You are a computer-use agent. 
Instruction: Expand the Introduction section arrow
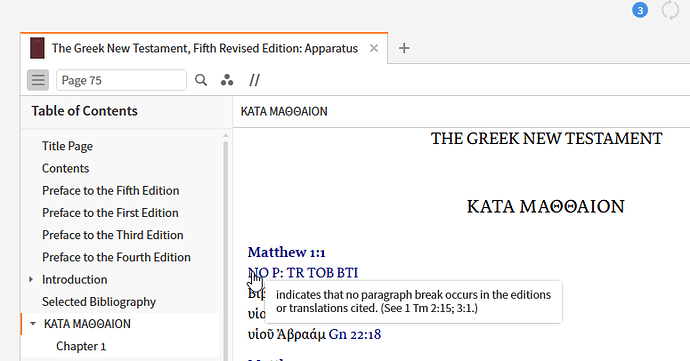pos(31,280)
